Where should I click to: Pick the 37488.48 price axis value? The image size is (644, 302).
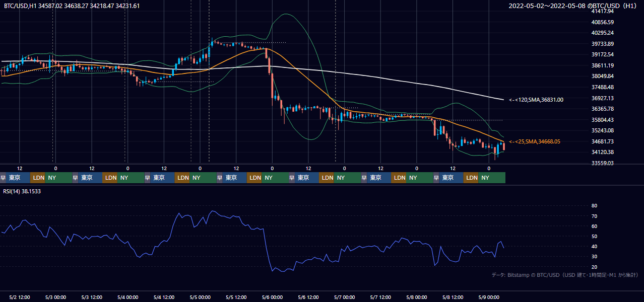[x=602, y=87]
